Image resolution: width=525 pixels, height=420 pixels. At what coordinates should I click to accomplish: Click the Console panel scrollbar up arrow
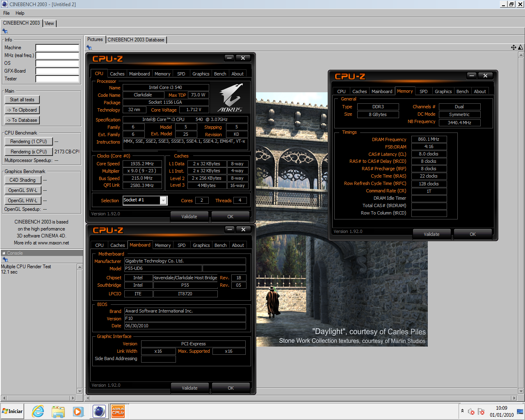80,267
